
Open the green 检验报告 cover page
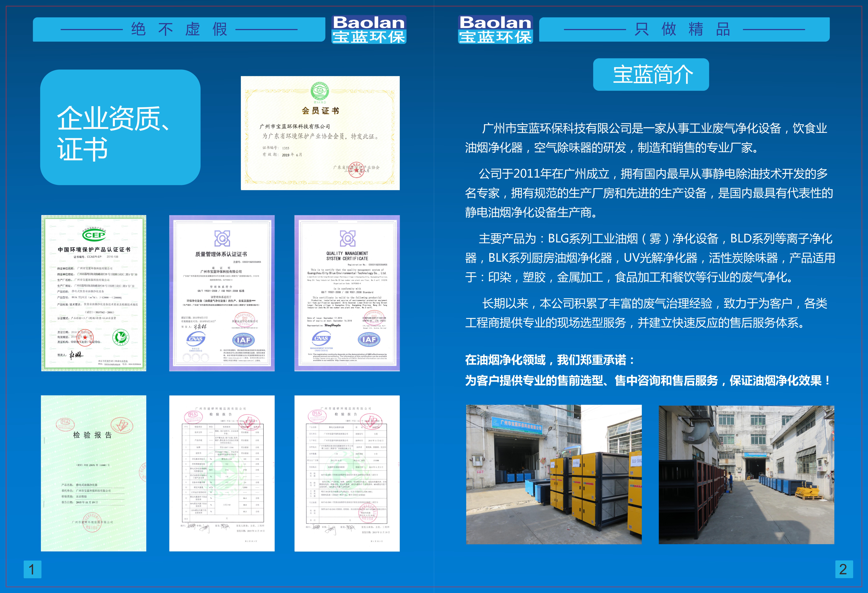coord(93,473)
